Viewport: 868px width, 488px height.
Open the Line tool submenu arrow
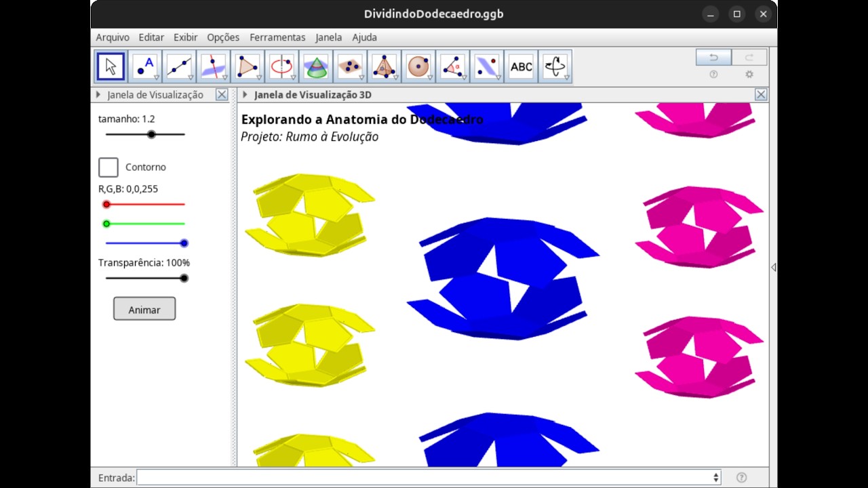click(191, 78)
